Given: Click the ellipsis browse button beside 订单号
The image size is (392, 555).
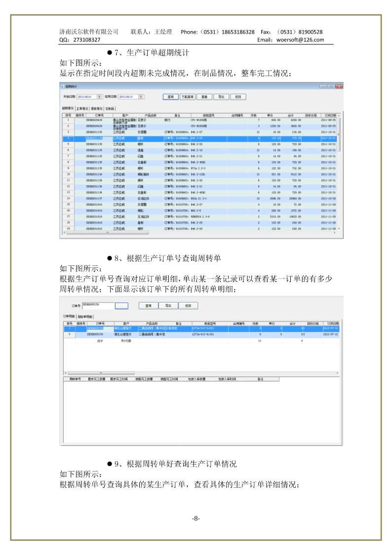Looking at the screenshot, I should click(x=121, y=306).
